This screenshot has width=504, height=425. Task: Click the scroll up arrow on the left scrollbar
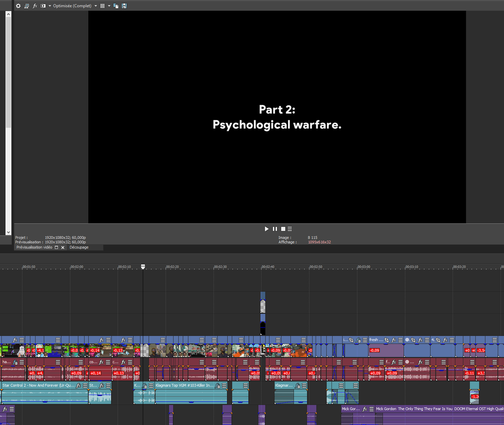pos(8,14)
